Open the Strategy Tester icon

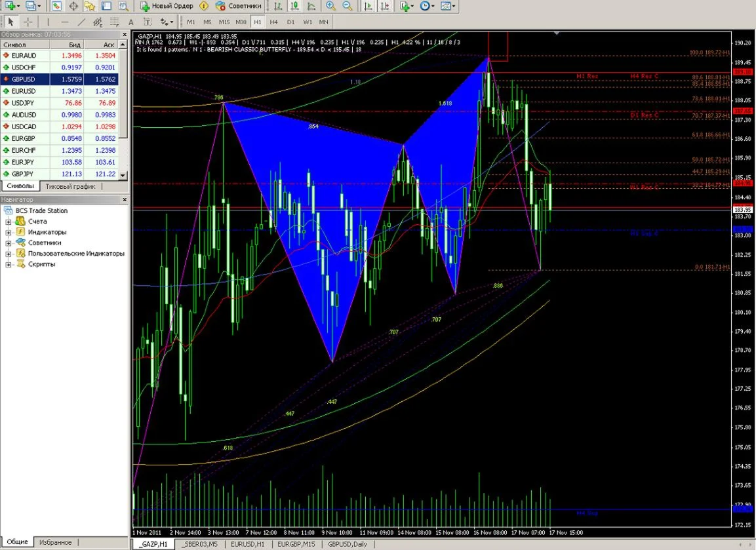[x=123, y=6]
